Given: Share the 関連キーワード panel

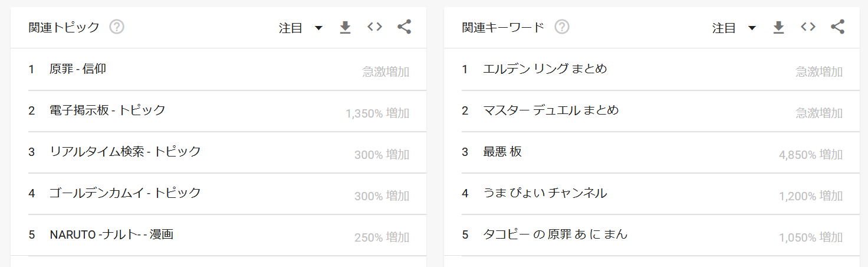Looking at the screenshot, I should click(x=837, y=27).
